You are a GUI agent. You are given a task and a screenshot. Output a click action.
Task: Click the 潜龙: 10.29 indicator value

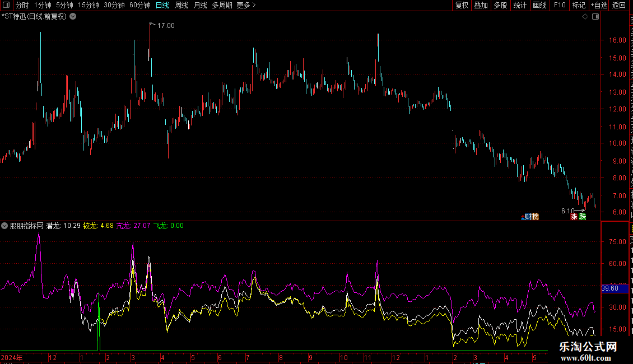[x=63, y=226]
